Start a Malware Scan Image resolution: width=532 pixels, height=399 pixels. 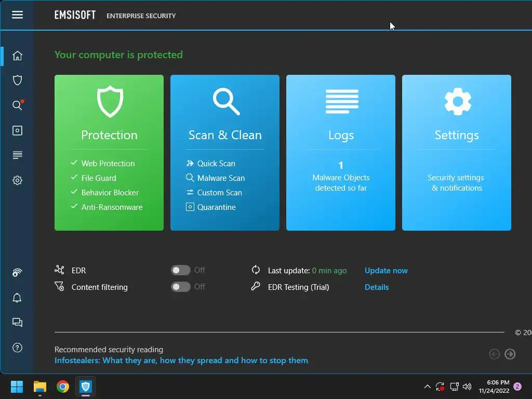(x=220, y=178)
